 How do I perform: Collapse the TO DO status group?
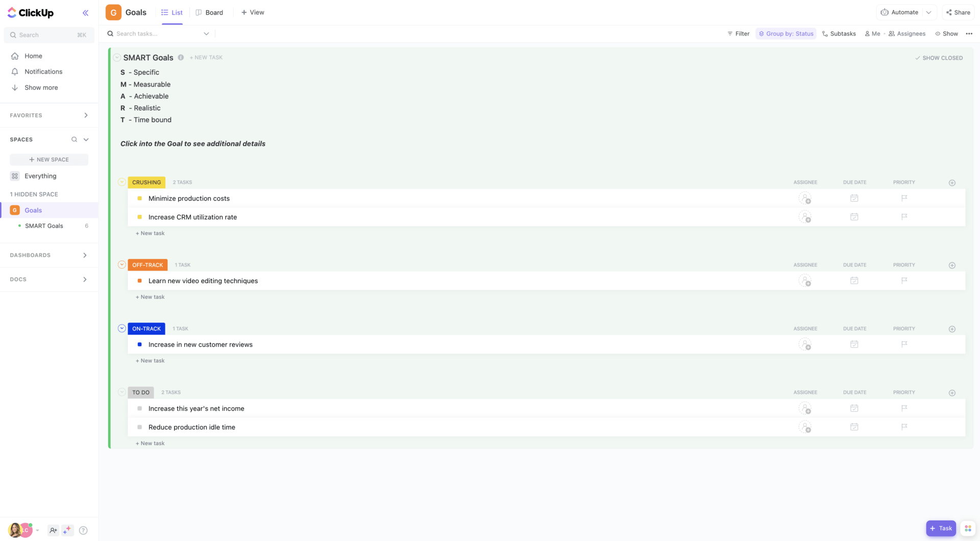pos(121,392)
